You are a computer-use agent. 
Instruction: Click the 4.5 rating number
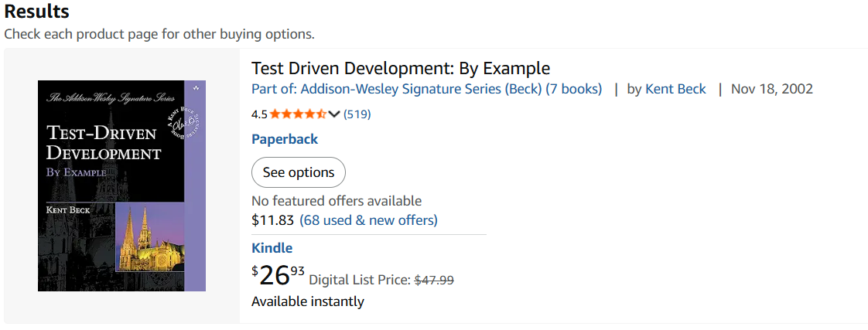coord(259,114)
